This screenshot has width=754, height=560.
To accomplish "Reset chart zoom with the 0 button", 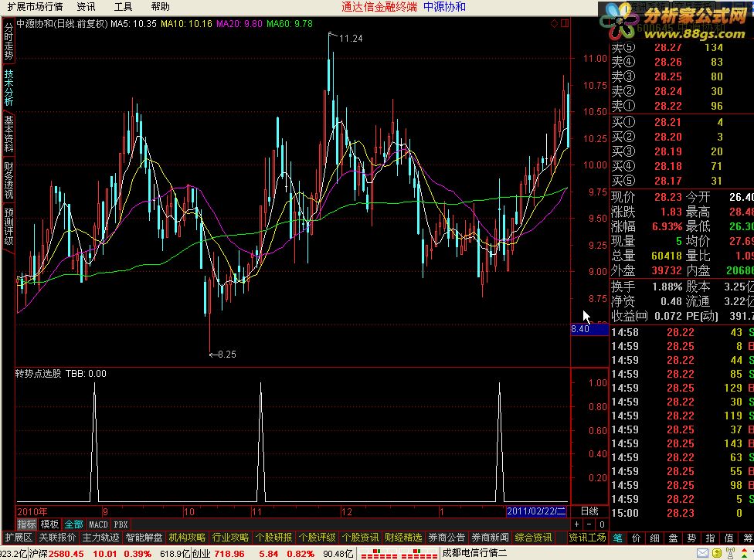I will pos(602,524).
